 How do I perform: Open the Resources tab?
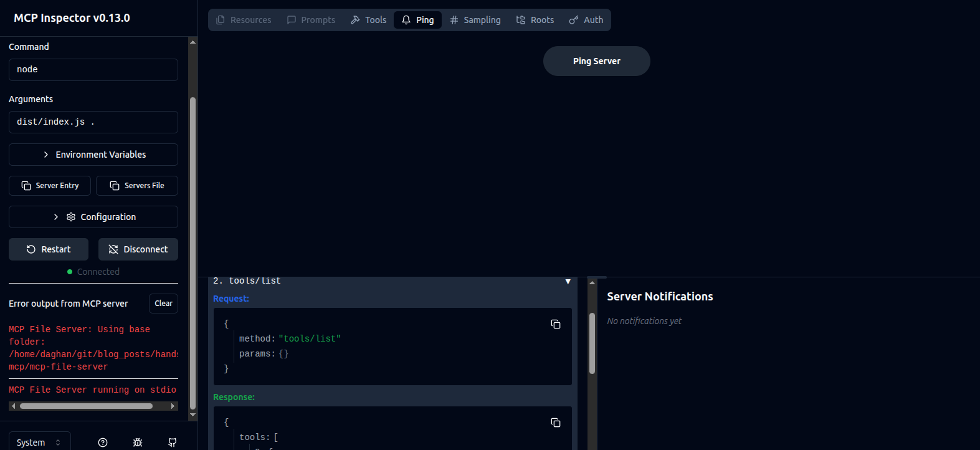(x=244, y=20)
